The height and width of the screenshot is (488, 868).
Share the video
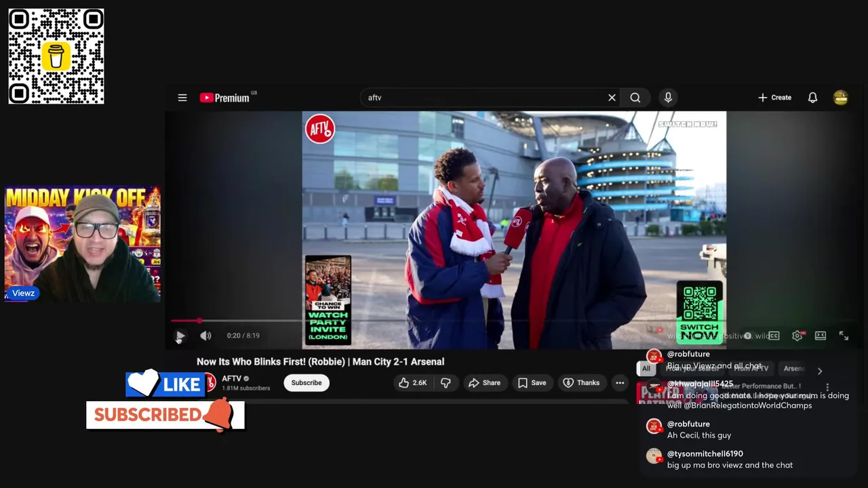pos(484,383)
